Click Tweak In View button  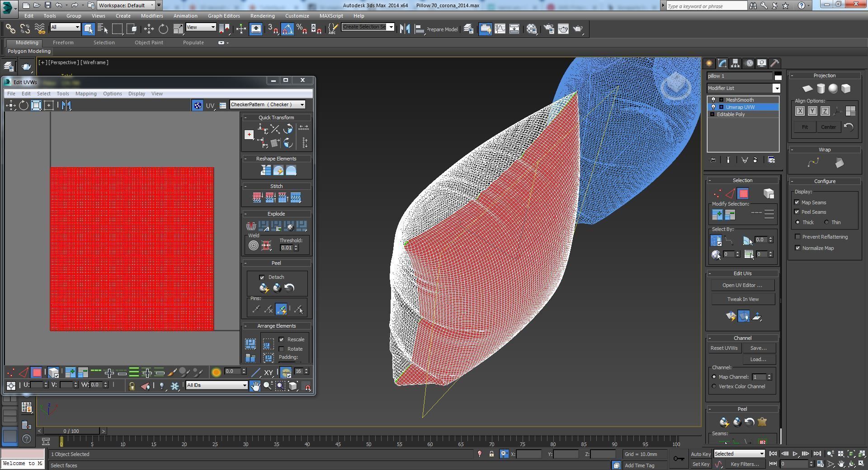tap(743, 299)
